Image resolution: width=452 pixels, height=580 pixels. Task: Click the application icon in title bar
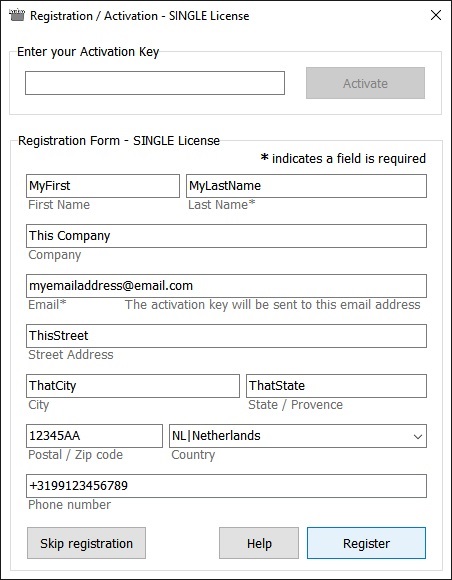(17, 16)
